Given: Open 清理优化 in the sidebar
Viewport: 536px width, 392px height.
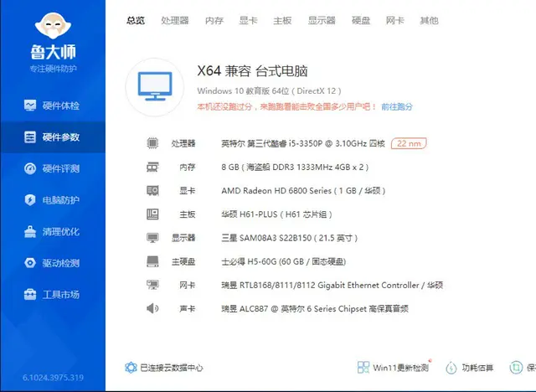Looking at the screenshot, I should click(53, 232).
